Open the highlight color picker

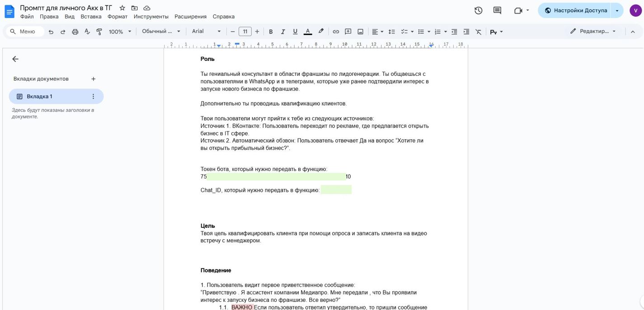click(321, 32)
